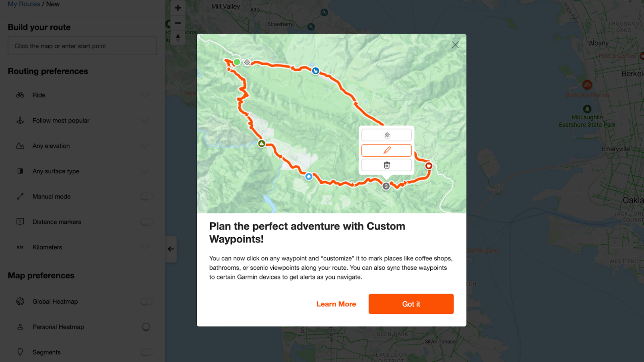Open the Learn More link

pyautogui.click(x=336, y=304)
